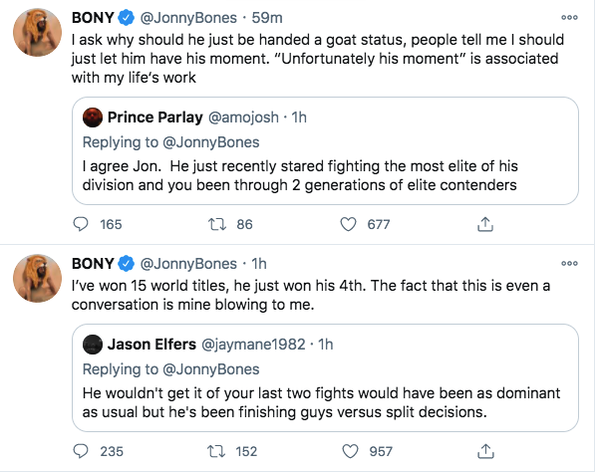This screenshot has height=472, width=600.
Task: Like the tweet with 957 likes
Action: (x=350, y=451)
